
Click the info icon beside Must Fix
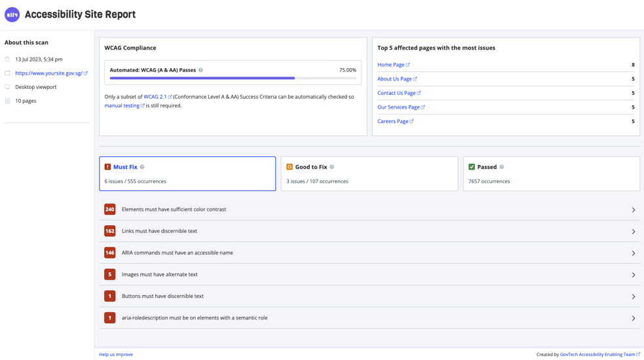point(142,167)
